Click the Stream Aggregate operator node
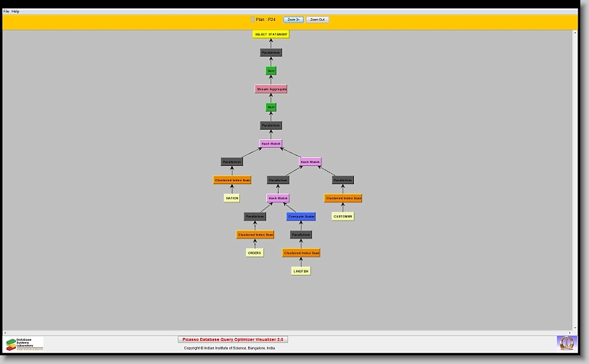Screen dimensions: 589x364 pyautogui.click(x=271, y=89)
